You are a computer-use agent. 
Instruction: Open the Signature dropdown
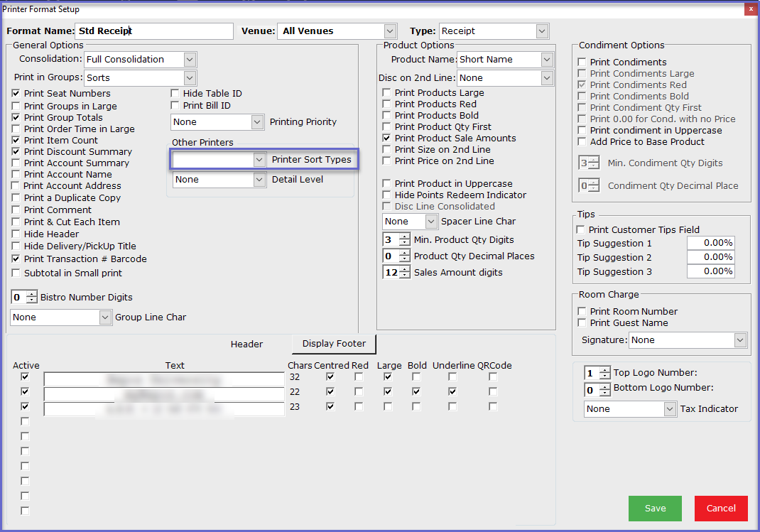tap(688, 340)
